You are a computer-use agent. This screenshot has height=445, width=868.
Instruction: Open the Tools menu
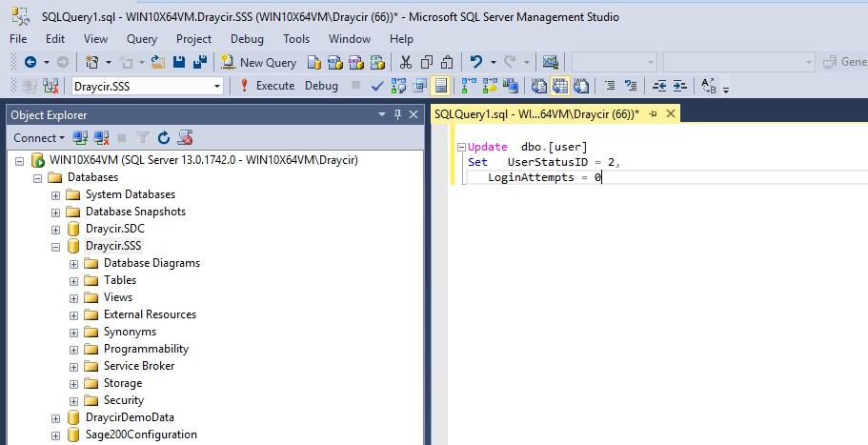[x=296, y=39]
